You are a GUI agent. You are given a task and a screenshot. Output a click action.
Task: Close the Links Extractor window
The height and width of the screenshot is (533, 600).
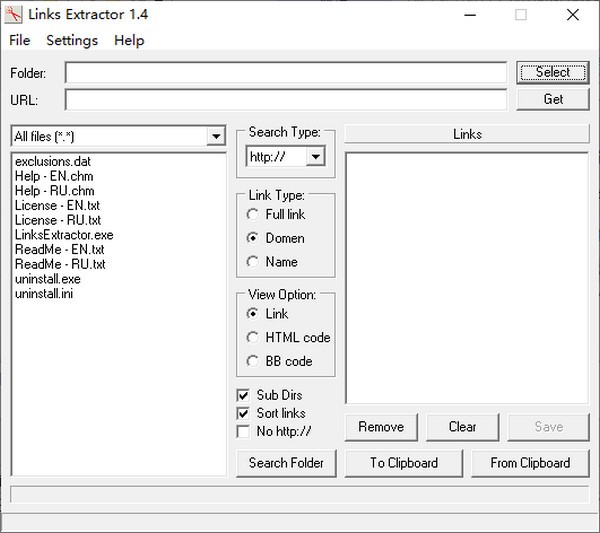(573, 15)
